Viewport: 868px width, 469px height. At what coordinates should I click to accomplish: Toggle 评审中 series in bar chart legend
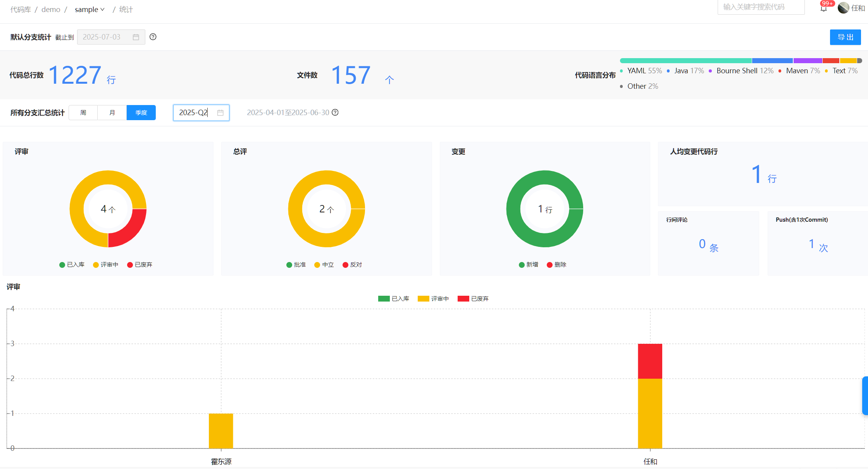click(433, 298)
